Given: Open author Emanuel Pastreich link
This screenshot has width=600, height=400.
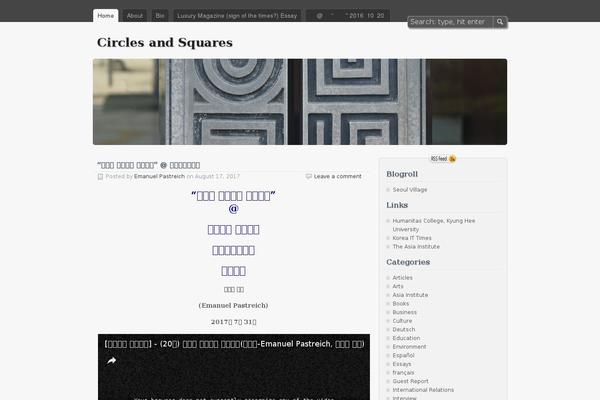Looking at the screenshot, I should (x=159, y=176).
